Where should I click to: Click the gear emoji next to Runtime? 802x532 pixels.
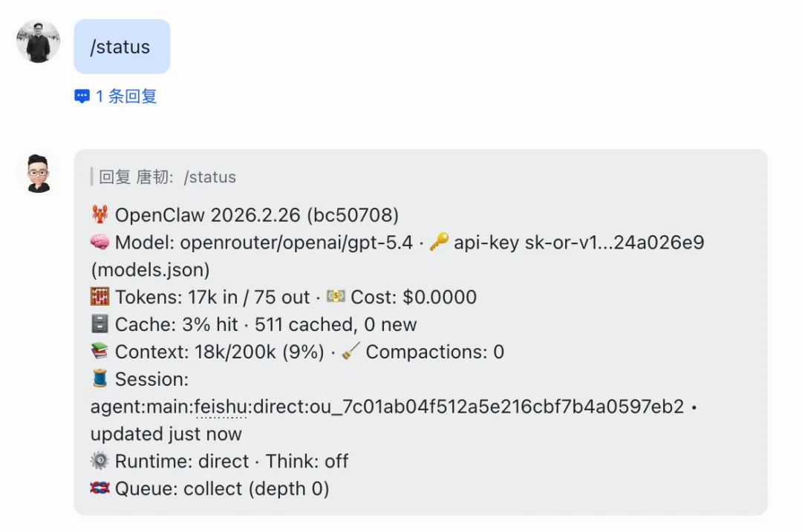pyautogui.click(x=100, y=461)
